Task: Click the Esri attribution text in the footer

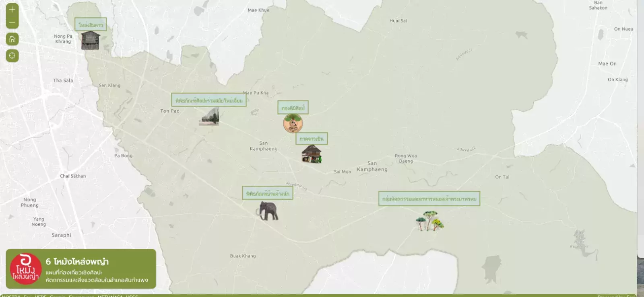Action: point(27,296)
